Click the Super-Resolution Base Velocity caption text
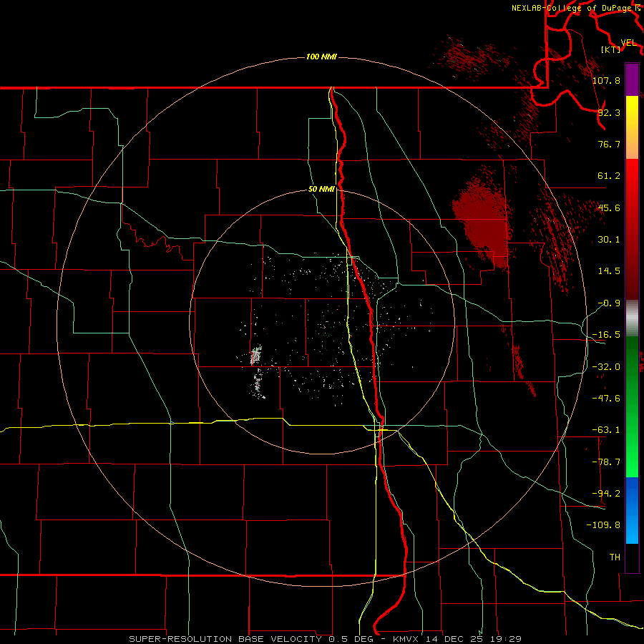Image resolution: width=644 pixels, height=644 pixels. 325,639
